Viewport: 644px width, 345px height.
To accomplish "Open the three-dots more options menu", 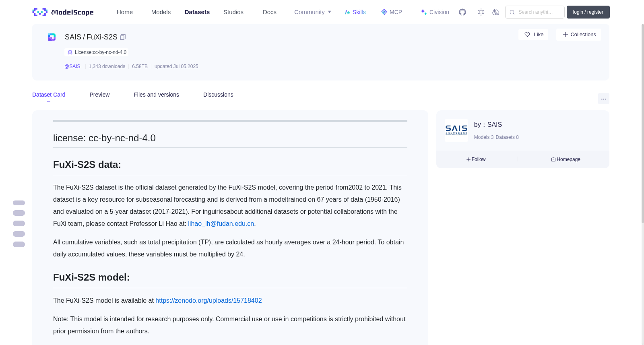I will tap(604, 99).
